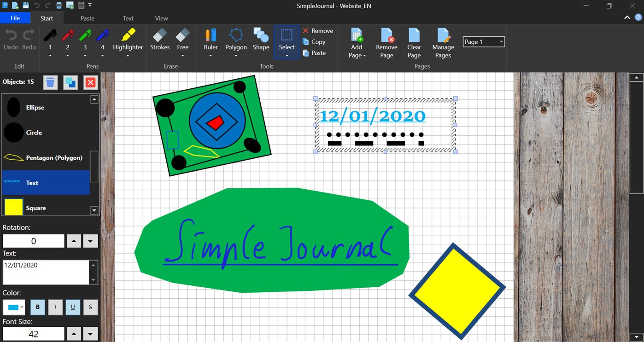The height and width of the screenshot is (342, 644).
Task: Save the journal with the floppy disk icon
Action: (26, 6)
